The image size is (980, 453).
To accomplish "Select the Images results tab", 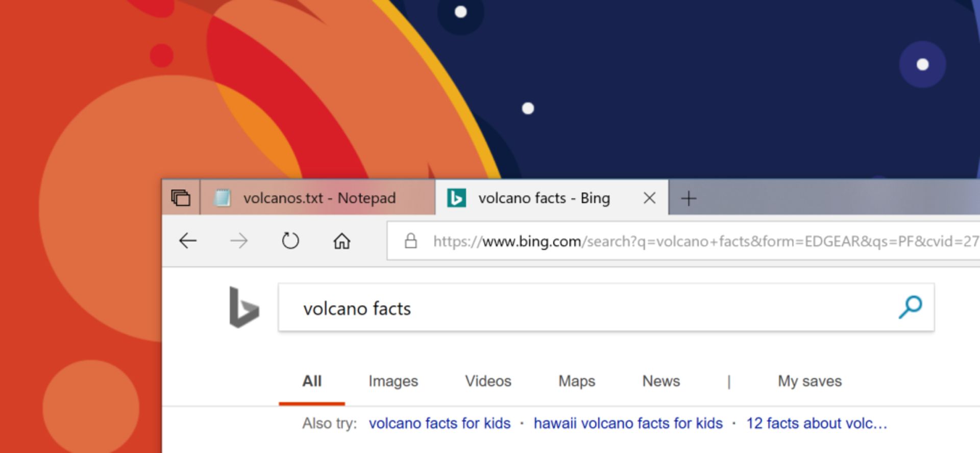I will click(393, 381).
